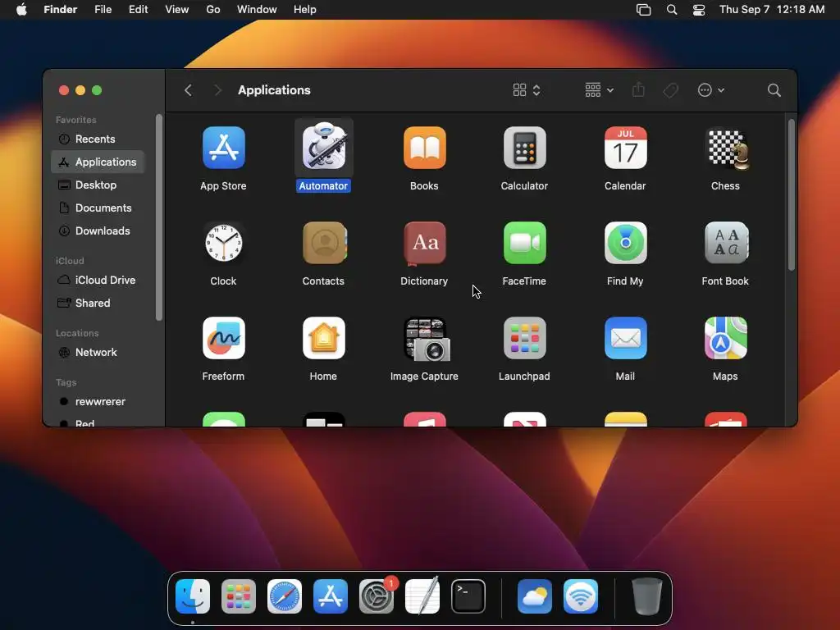Select the Automator app icon

coord(323,148)
